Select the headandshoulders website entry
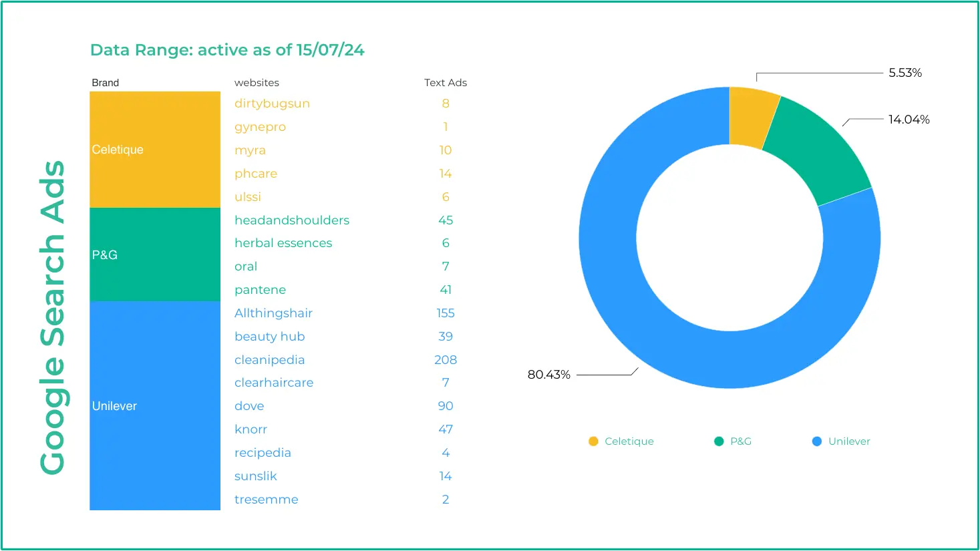Screen dimensions: 980x551 292,220
